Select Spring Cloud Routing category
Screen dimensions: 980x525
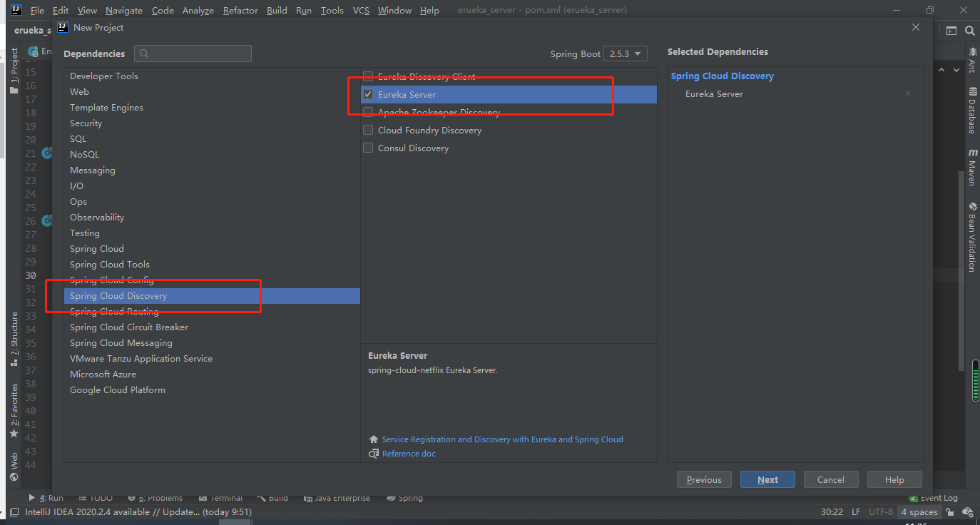click(212, 311)
